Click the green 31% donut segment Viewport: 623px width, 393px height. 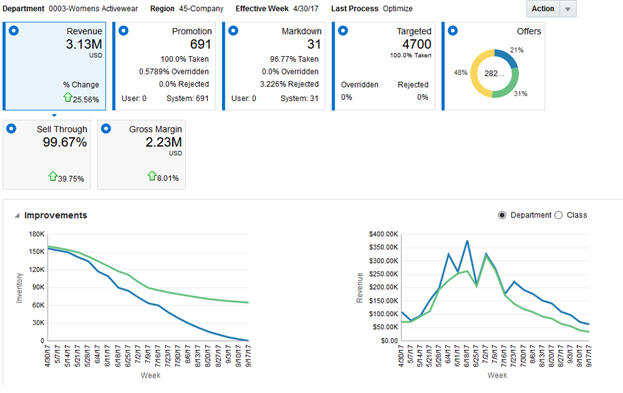click(510, 85)
